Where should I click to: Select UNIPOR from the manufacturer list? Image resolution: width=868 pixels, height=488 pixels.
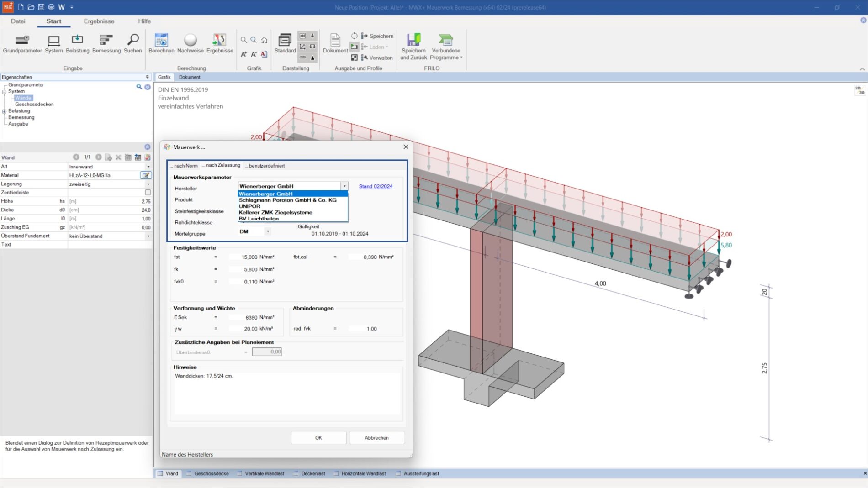click(292, 206)
